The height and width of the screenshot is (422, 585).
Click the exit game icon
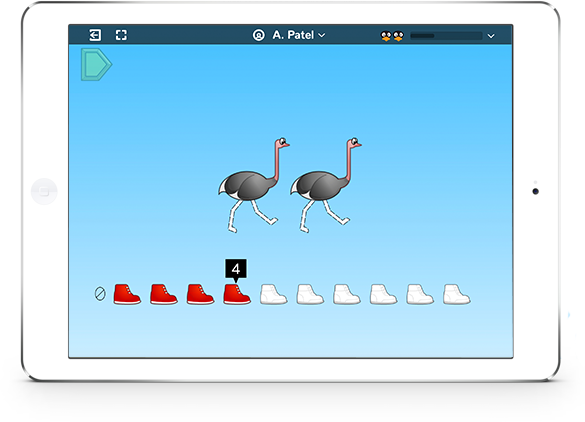click(x=95, y=35)
